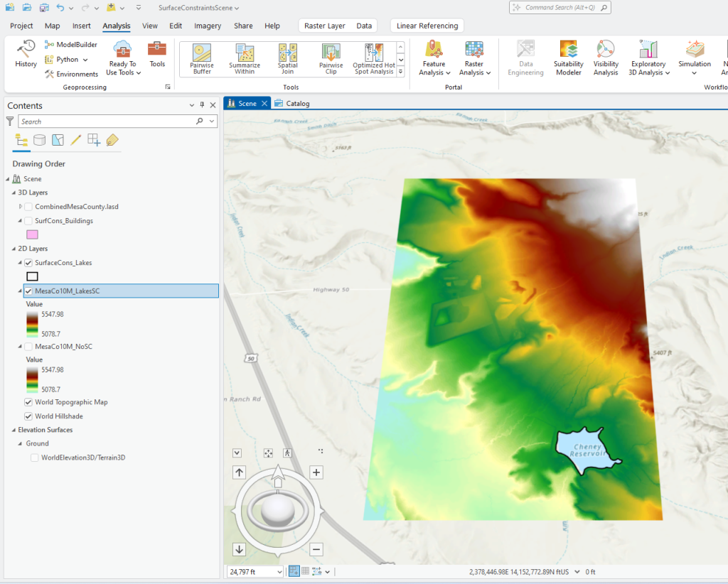Open the scene scale dropdown
The image size is (728, 584).
point(279,572)
